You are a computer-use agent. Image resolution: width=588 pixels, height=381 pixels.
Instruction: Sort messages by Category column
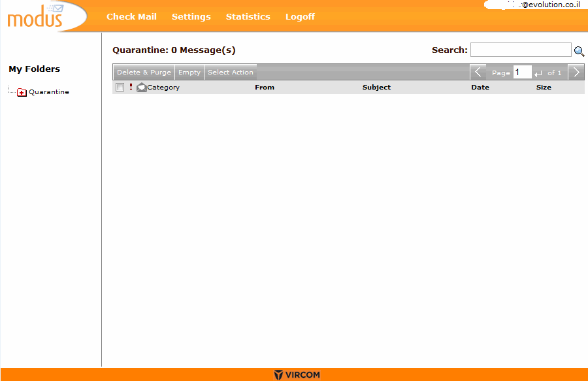(163, 87)
